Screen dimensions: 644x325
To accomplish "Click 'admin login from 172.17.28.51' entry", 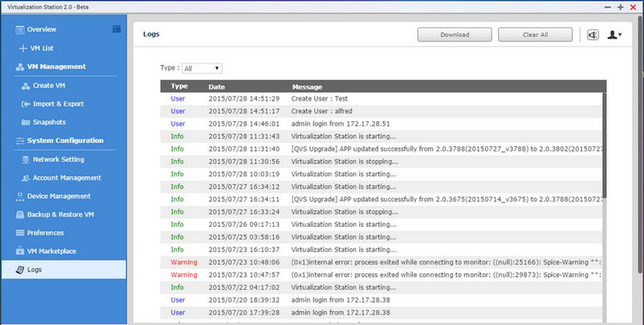I will coord(341,124).
